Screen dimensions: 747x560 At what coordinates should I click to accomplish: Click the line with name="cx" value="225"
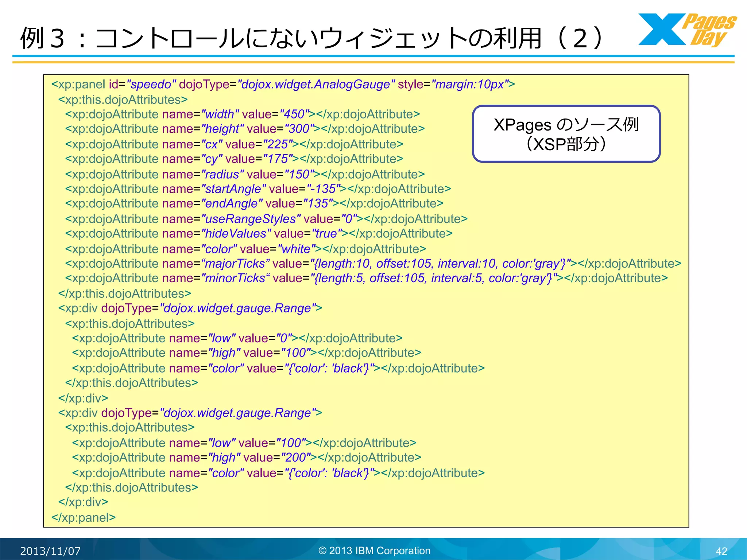click(234, 144)
